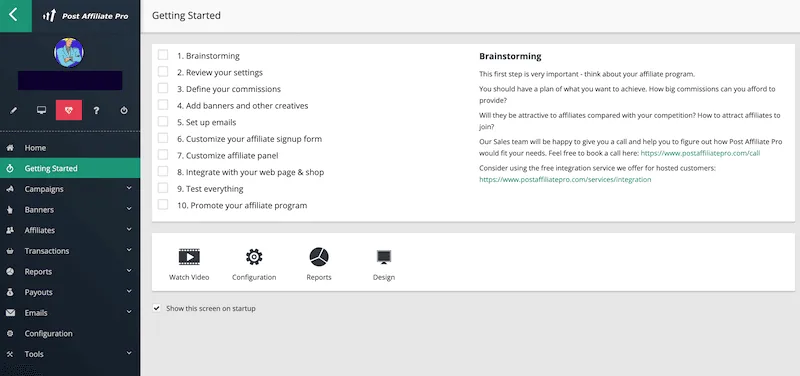Select step 10 Promote your affiliate program
This screenshot has height=376, width=800.
coord(242,206)
